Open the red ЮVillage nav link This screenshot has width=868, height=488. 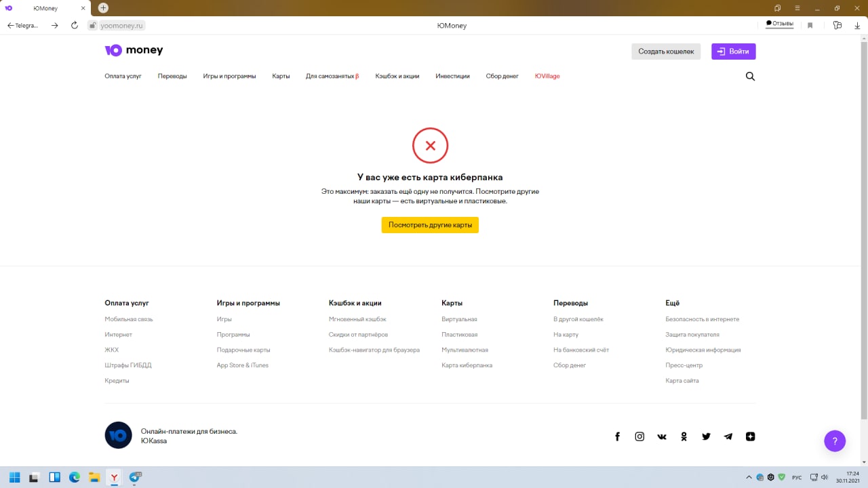pyautogui.click(x=547, y=77)
